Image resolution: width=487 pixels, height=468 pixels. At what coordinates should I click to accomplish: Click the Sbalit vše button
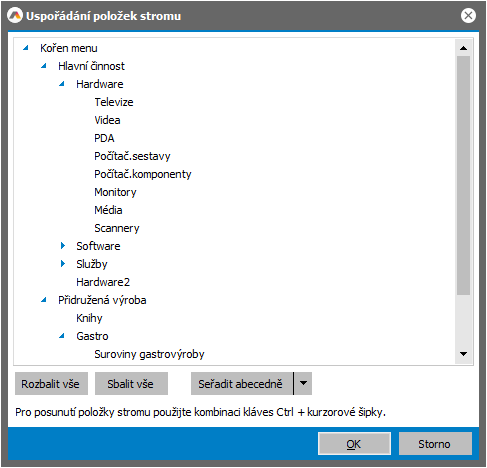131,384
